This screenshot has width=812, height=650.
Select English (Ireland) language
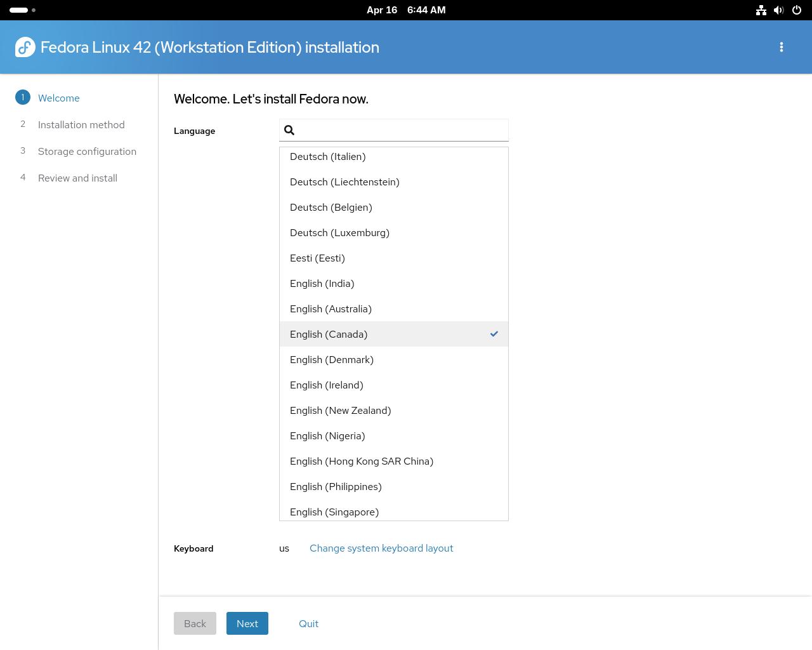(x=394, y=385)
